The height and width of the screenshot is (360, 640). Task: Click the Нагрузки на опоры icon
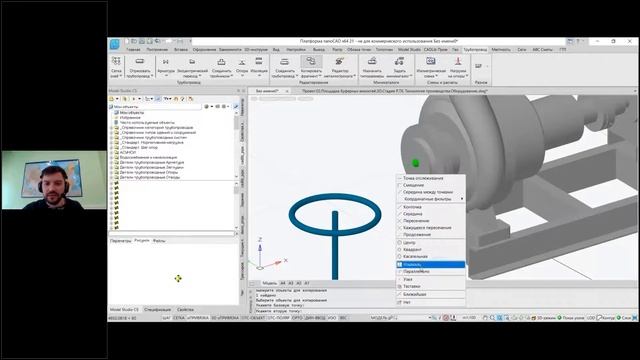[458, 61]
